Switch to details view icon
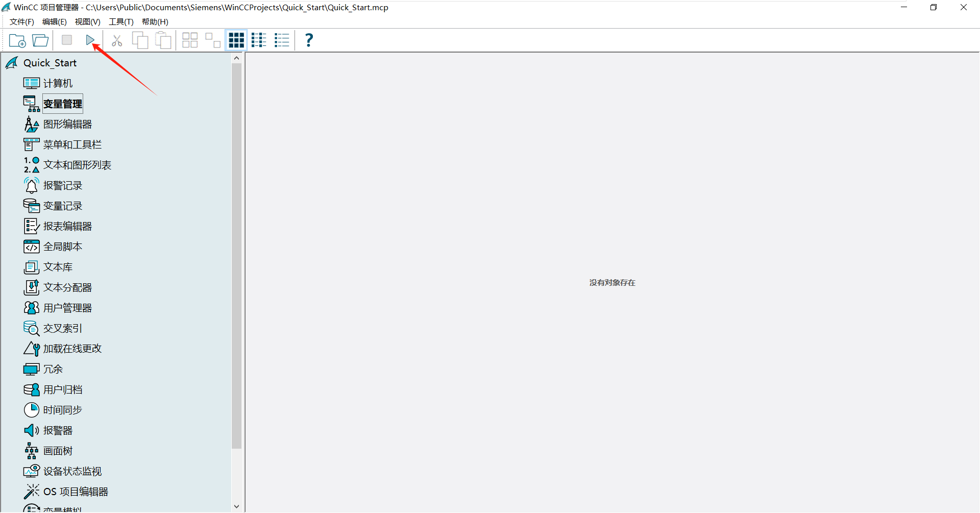The width and height of the screenshot is (980, 513). 282,40
